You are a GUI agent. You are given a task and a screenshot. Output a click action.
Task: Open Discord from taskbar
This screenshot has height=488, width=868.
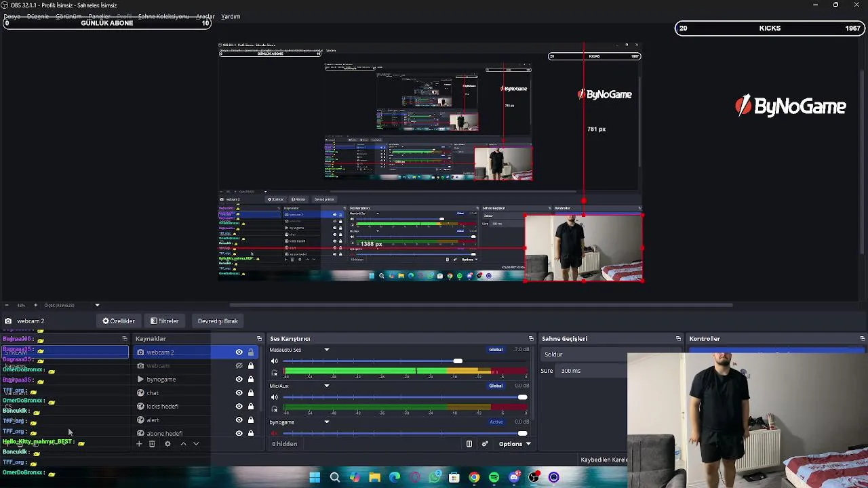point(514,477)
